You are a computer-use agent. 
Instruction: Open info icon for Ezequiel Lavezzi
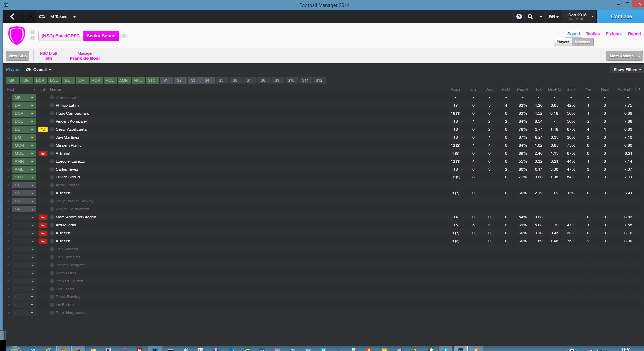pos(52,161)
